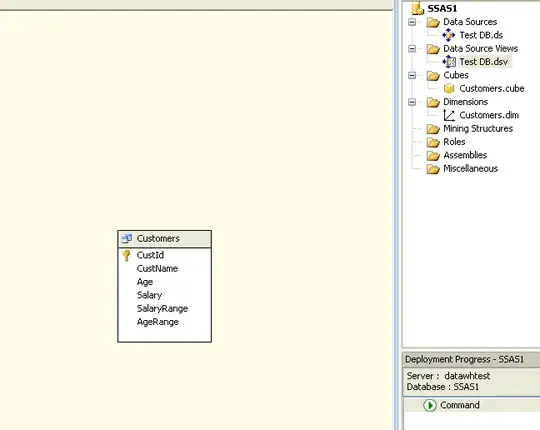Select the Roles folder label
The height and width of the screenshot is (430, 540).
click(454, 142)
